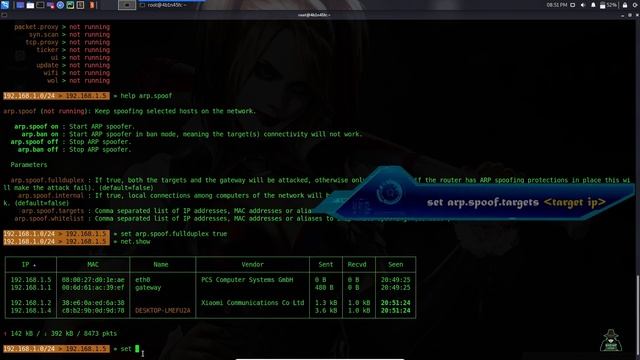
Task: Click the battery 52% indicator
Action: [608, 5]
